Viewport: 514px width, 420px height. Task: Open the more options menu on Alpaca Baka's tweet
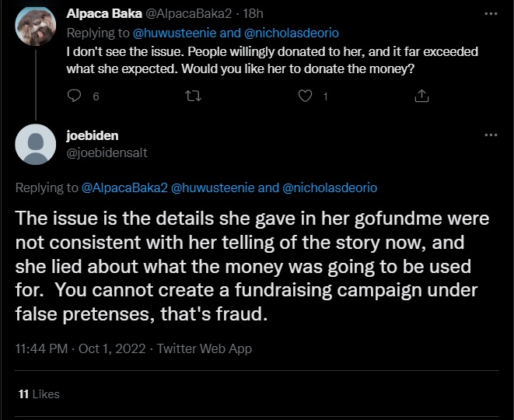pyautogui.click(x=490, y=14)
